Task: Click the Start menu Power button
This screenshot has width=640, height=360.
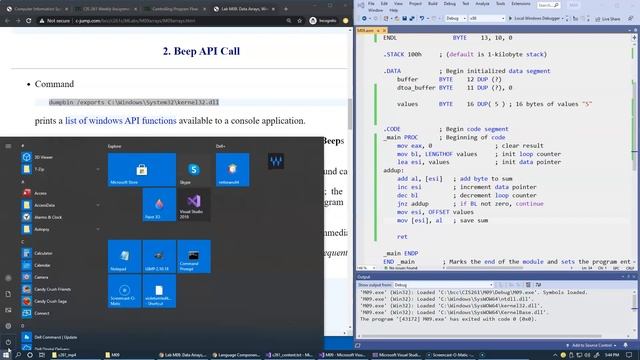Action: click(x=8, y=342)
